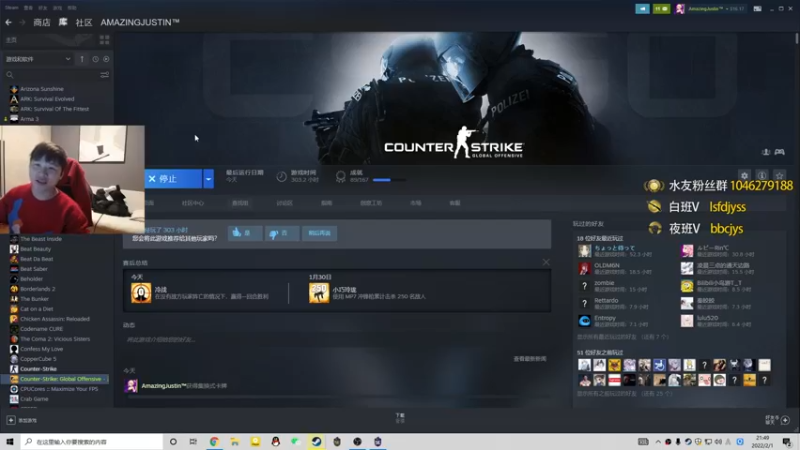The width and height of the screenshot is (800, 450).
Task: Open advanced library filter sliders icon
Action: [x=105, y=75]
